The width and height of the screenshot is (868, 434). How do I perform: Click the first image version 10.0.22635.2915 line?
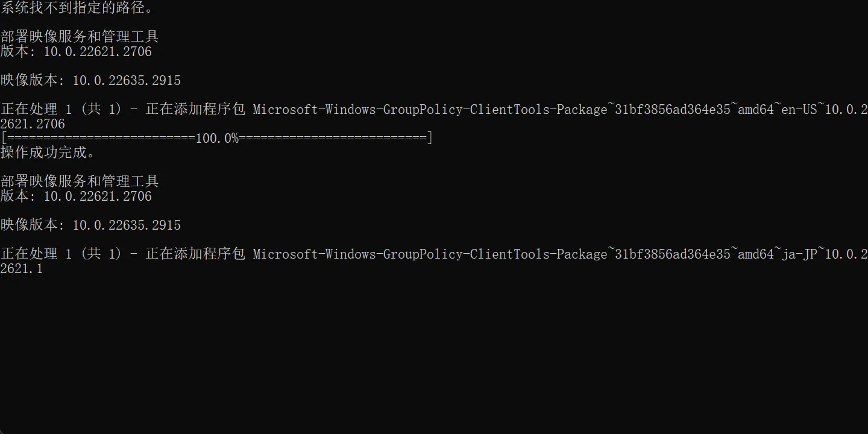tap(90, 81)
